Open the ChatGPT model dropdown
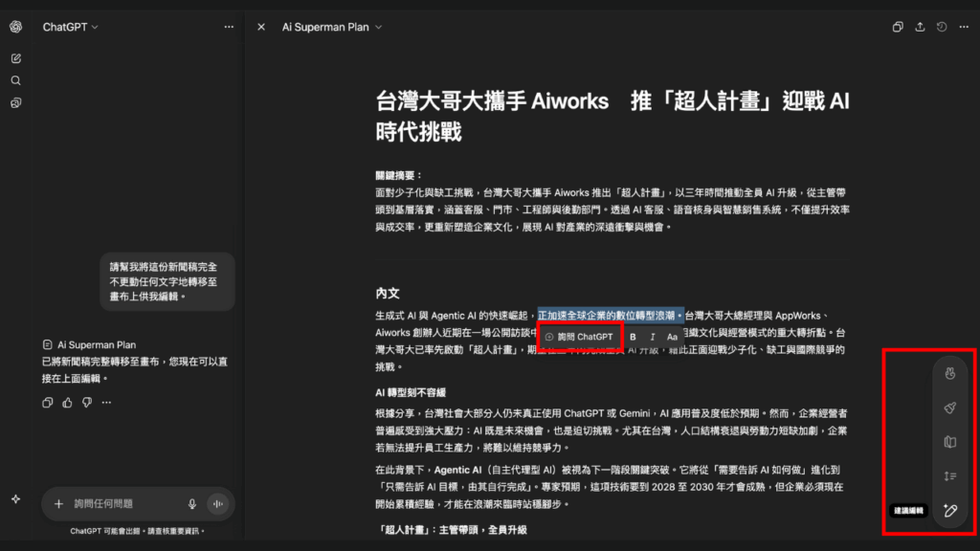Viewport: 980px width, 551px height. pos(70,27)
